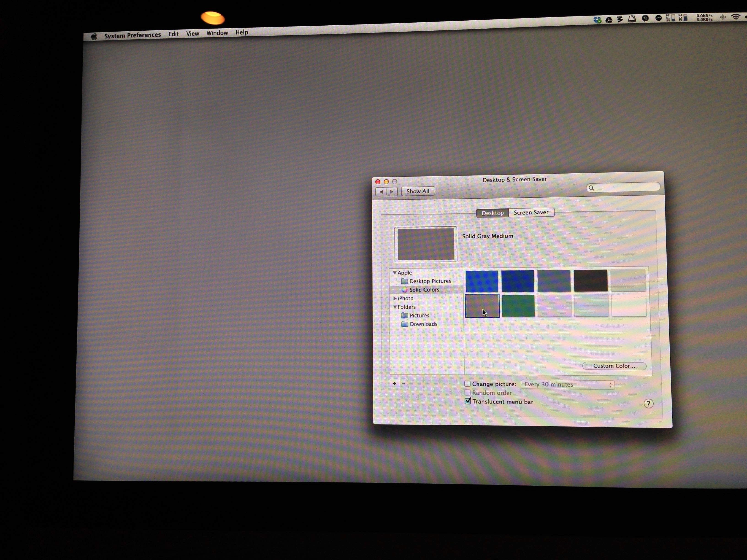This screenshot has width=747, height=560.
Task: Enable the Change picture checkbox
Action: coord(467,384)
